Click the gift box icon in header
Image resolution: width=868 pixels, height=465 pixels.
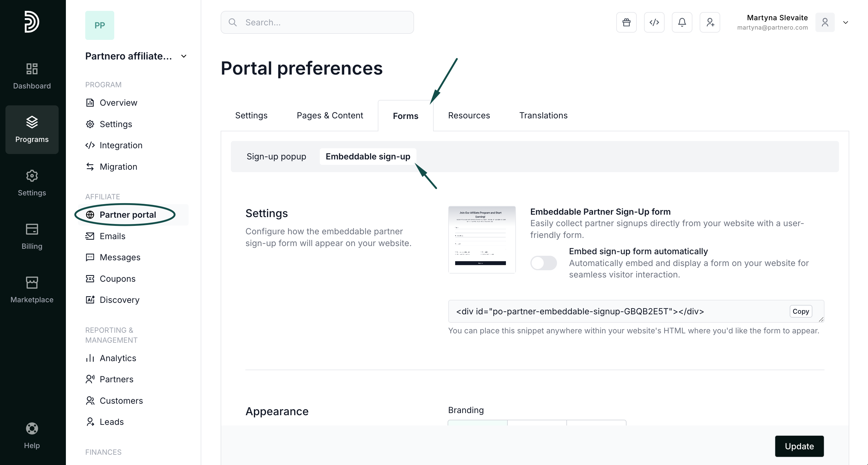(x=626, y=22)
